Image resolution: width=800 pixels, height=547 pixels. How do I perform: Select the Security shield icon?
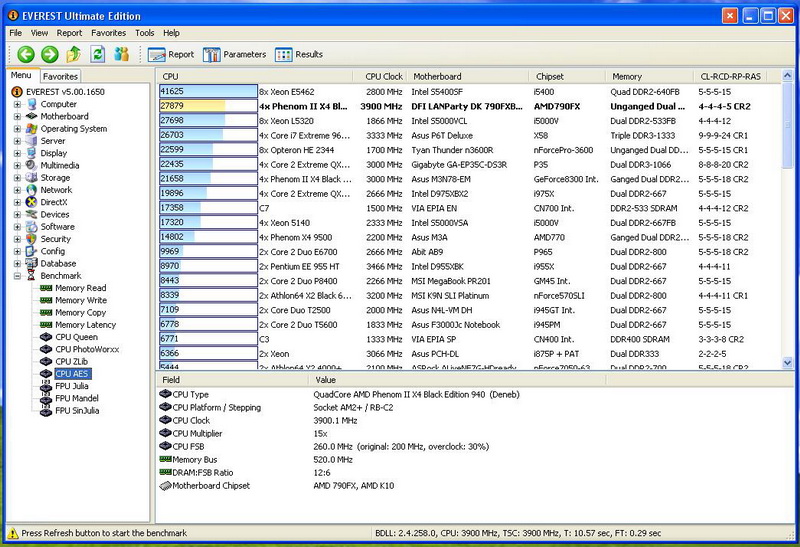coord(32,239)
